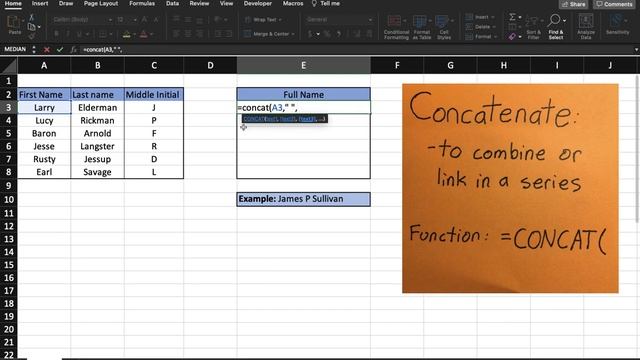Click the Delete cells icon

pyautogui.click(x=469, y=27)
